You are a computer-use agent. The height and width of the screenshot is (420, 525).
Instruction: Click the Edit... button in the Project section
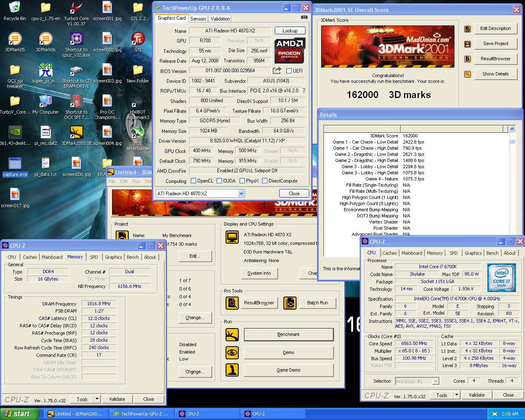tap(195, 256)
